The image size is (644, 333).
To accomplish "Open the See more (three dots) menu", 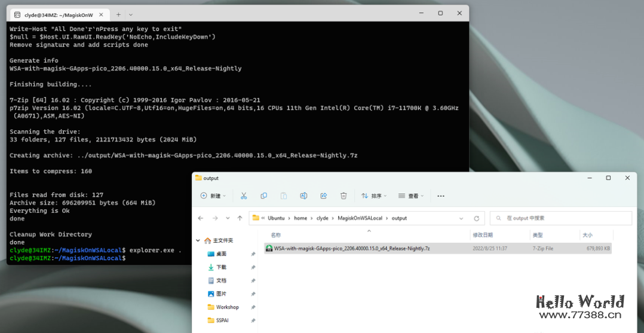I will click(441, 195).
